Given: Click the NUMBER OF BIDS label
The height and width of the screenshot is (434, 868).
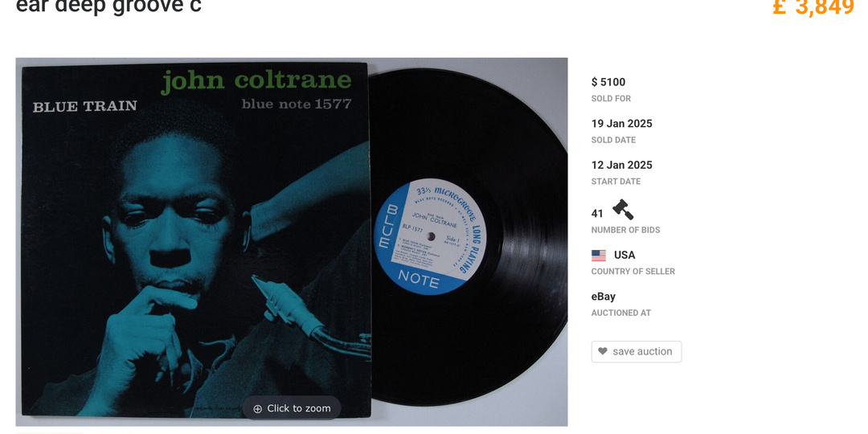Looking at the screenshot, I should click(625, 231).
